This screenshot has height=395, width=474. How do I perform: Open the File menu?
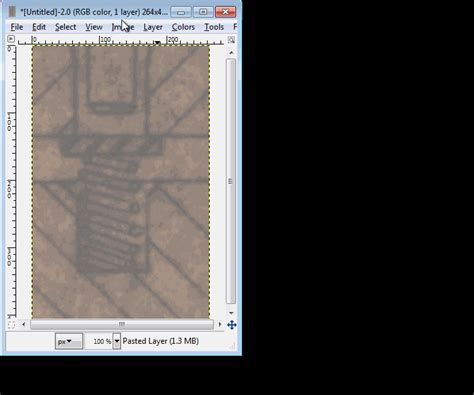pos(17,27)
